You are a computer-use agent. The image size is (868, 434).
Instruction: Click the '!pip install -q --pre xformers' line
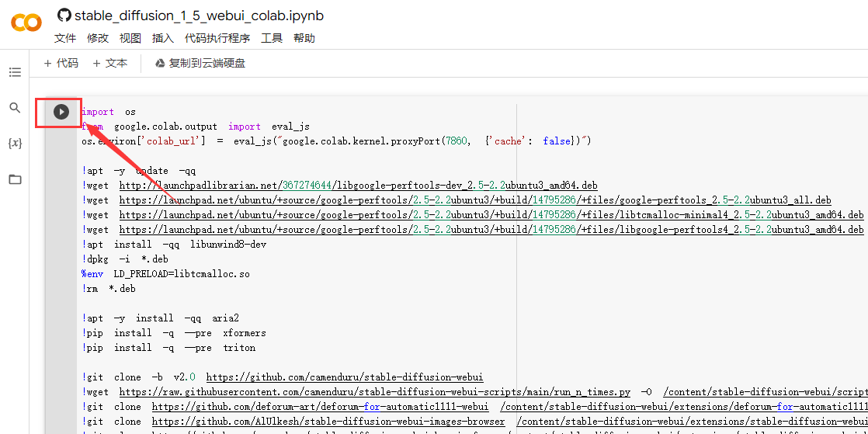174,333
